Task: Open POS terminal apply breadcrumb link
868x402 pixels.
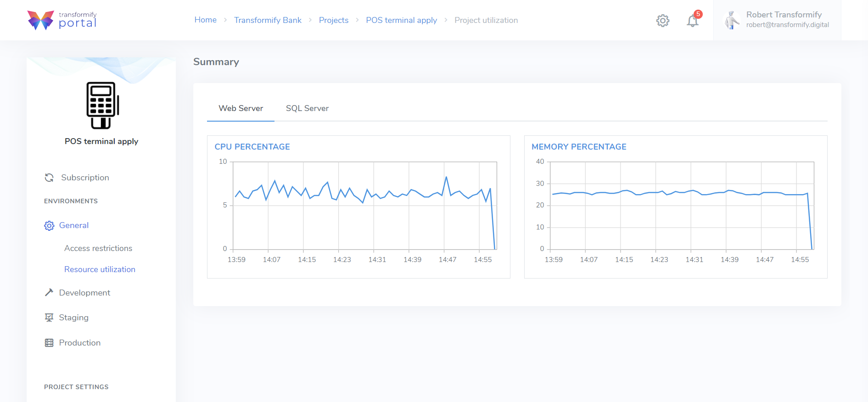Action: (x=402, y=20)
